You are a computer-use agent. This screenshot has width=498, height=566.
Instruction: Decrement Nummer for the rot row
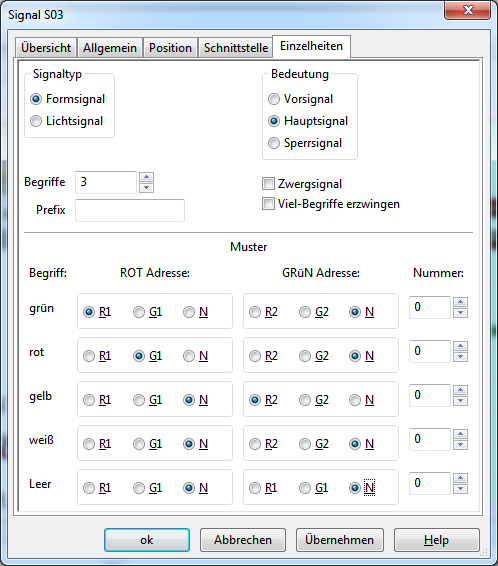click(x=460, y=357)
